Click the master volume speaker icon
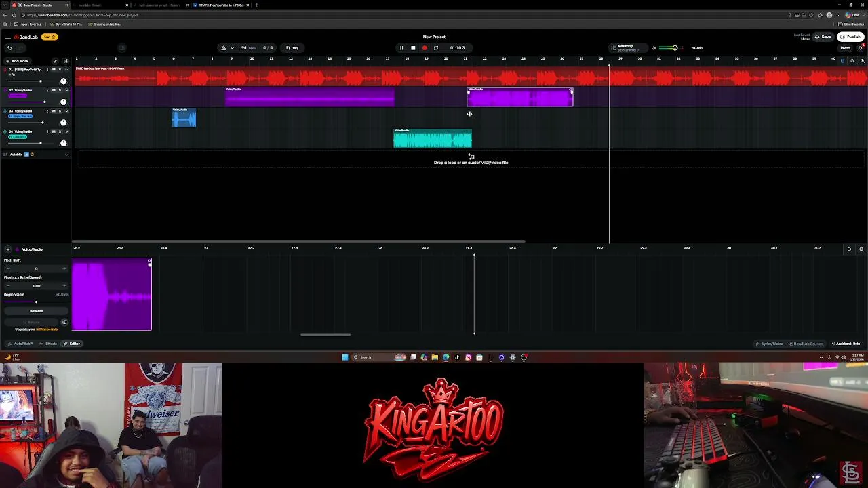The width and height of the screenshot is (868, 488). tap(654, 48)
